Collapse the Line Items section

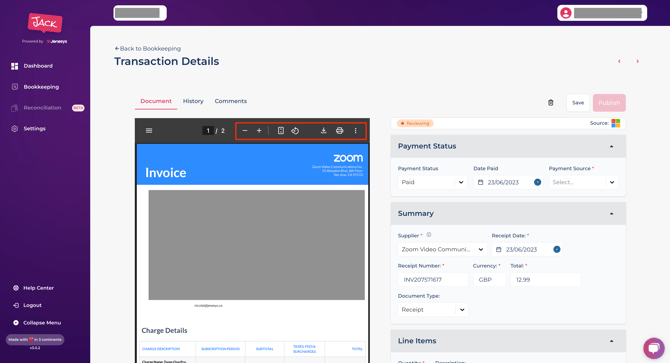click(x=611, y=341)
